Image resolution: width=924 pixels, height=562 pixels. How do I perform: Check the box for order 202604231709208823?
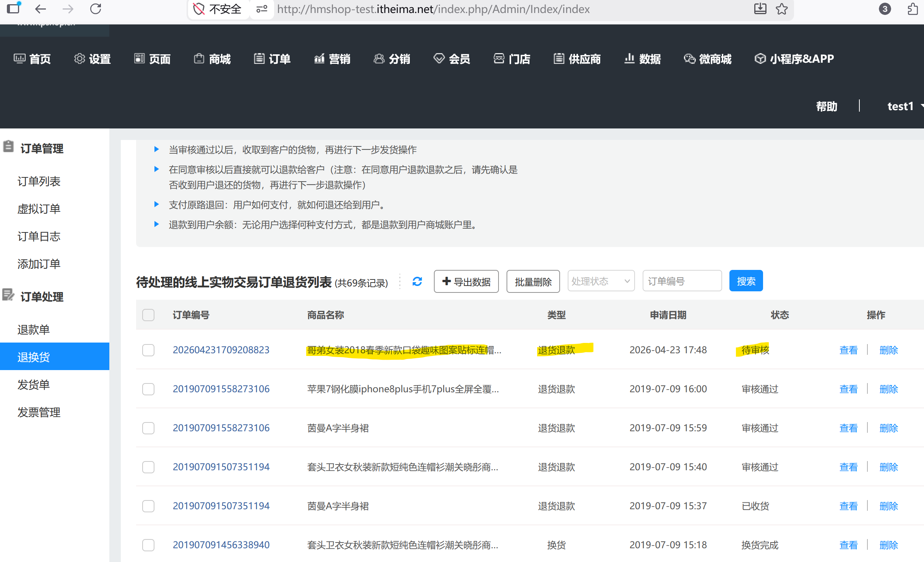pos(148,350)
